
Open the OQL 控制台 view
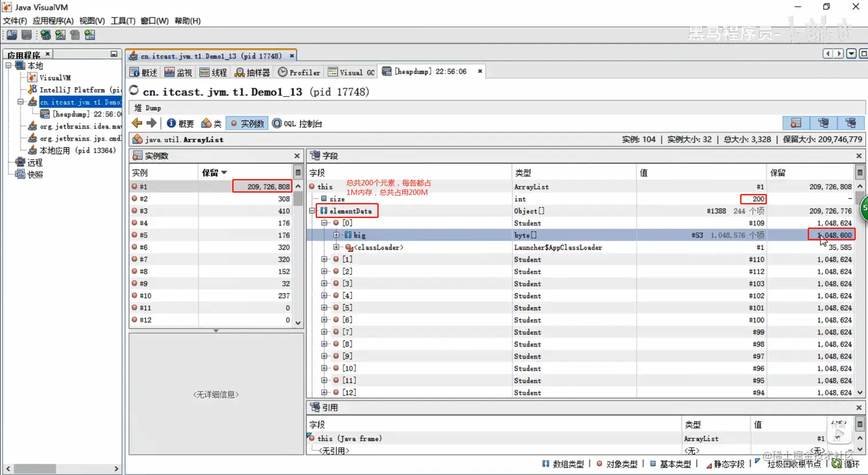[297, 123]
